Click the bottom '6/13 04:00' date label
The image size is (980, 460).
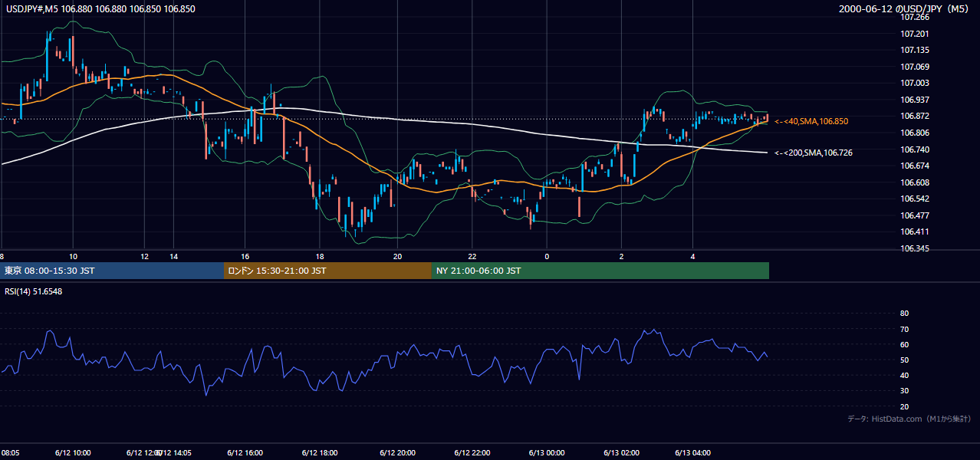pos(693,452)
